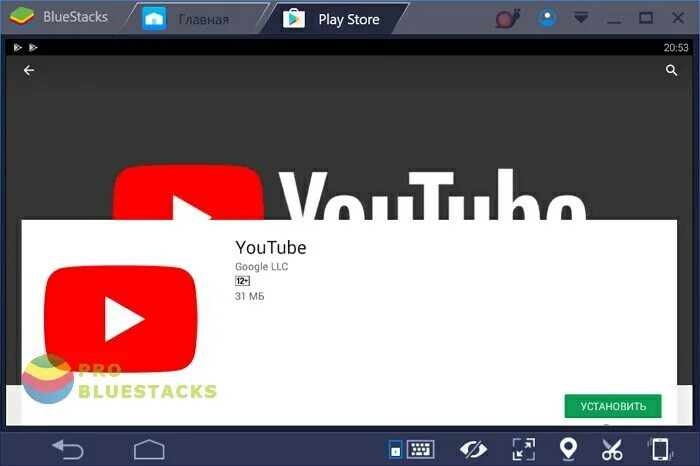Toggle fullscreen mode icon
Image resolution: width=700 pixels, height=466 pixels.
[x=524, y=449]
